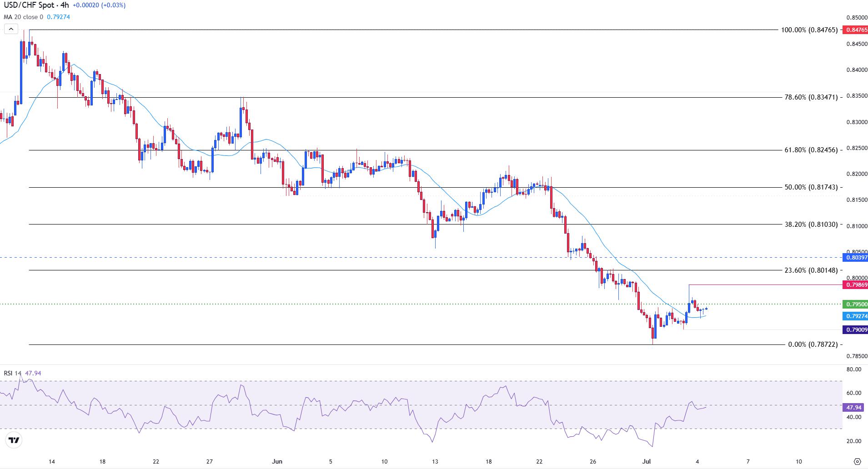This screenshot has height=469, width=868.
Task: Click the pink 0.79869 price label
Action: (855, 285)
